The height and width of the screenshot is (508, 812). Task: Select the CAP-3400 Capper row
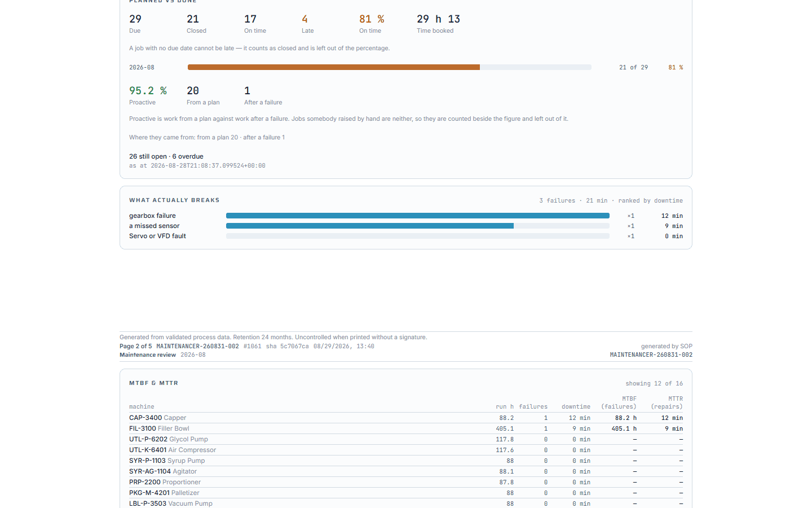click(406, 418)
